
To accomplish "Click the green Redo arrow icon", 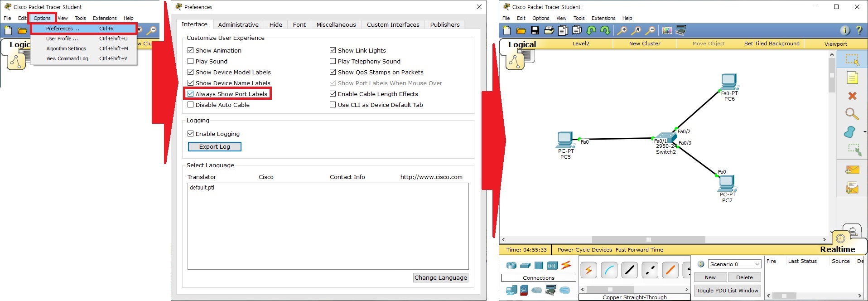I will pyautogui.click(x=605, y=30).
